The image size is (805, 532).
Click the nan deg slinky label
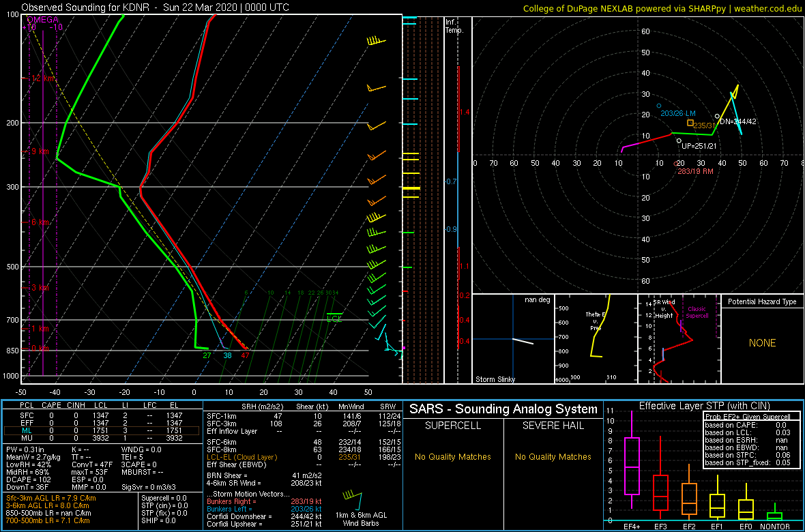(x=538, y=300)
